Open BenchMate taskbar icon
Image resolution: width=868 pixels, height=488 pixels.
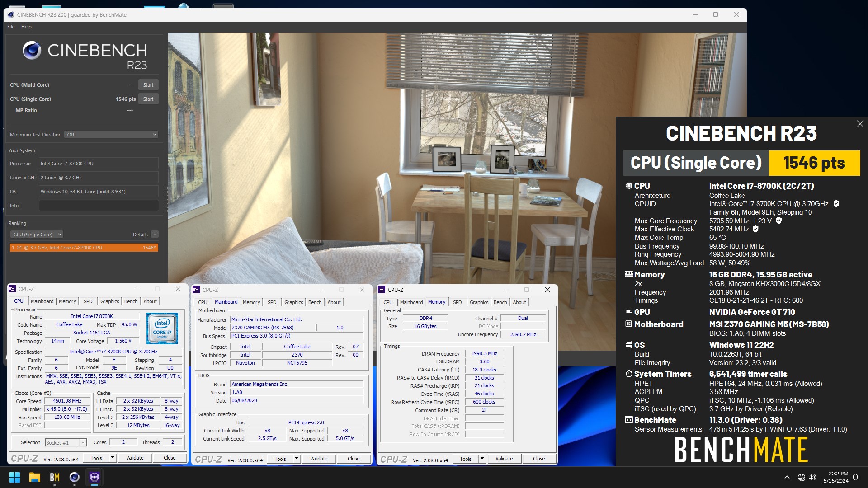[55, 477]
